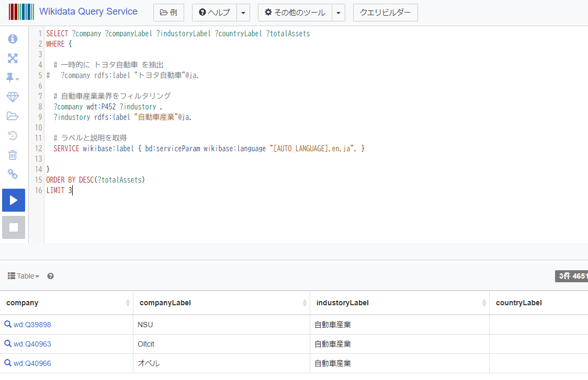Click the WHERE { line in editor
Image resolution: width=588 pixels, height=380 pixels.
[x=59, y=44]
